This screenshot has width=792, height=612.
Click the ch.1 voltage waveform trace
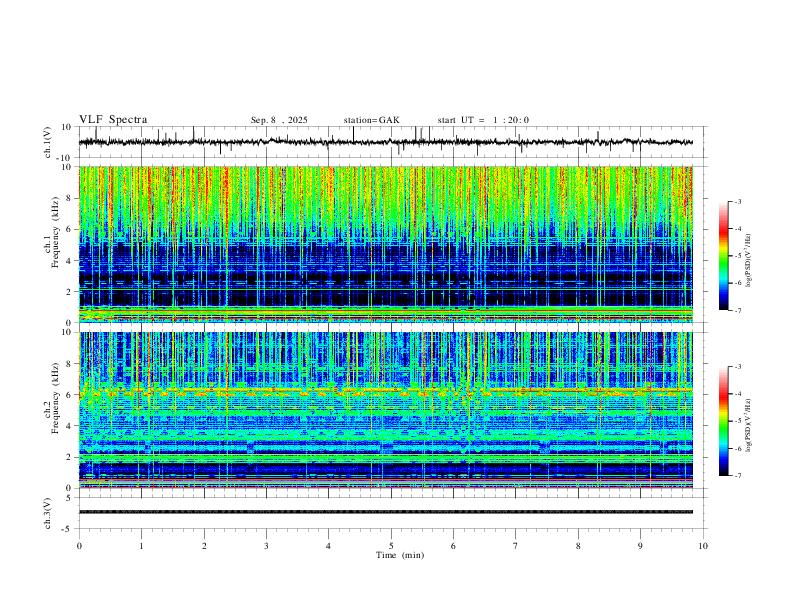386,142
